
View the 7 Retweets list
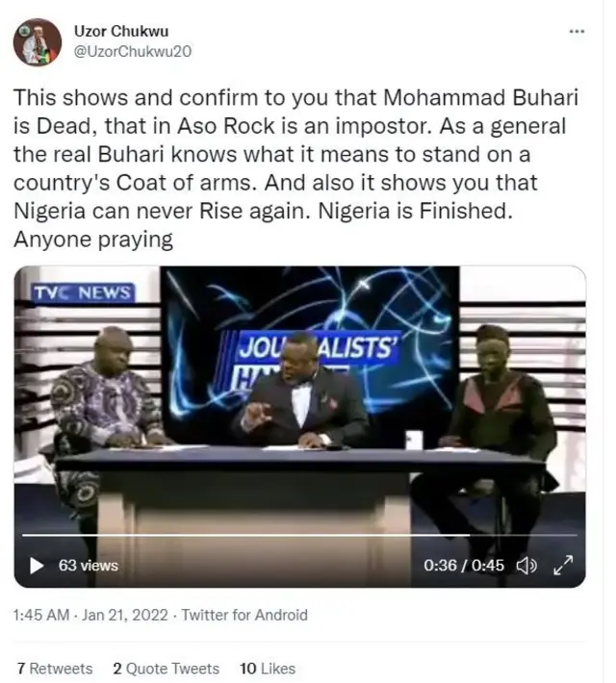click(55, 668)
